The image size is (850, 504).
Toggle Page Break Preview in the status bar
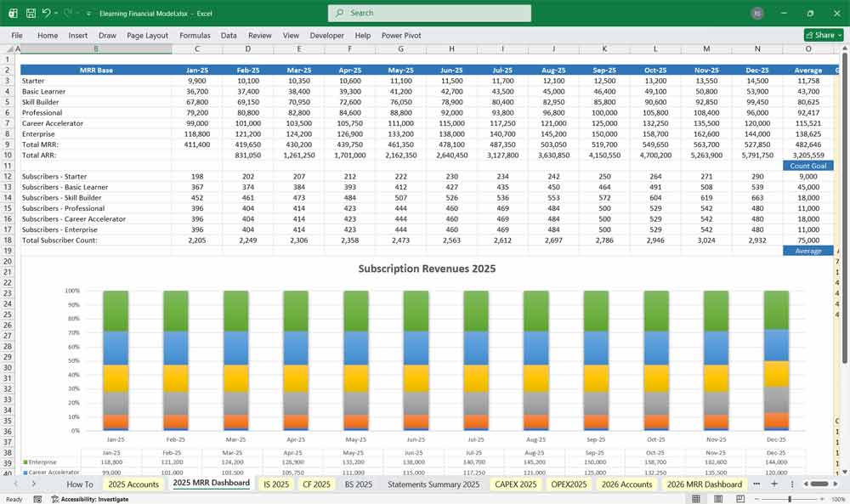[x=741, y=498]
